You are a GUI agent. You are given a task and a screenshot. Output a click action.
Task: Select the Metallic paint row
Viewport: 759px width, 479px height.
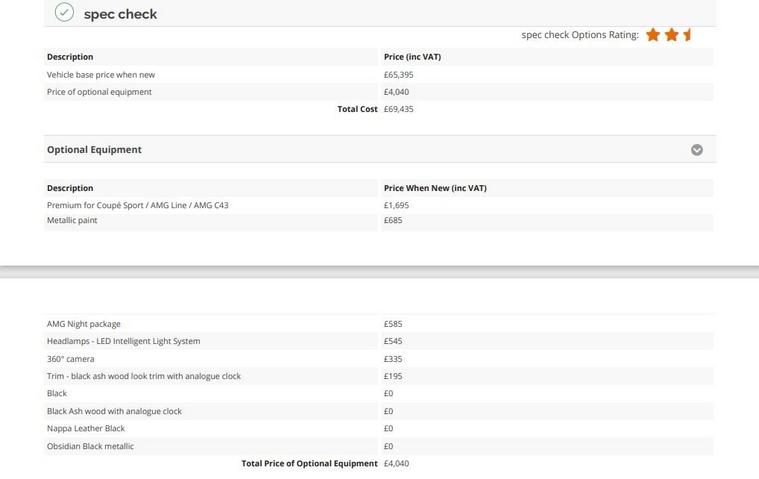coord(72,220)
